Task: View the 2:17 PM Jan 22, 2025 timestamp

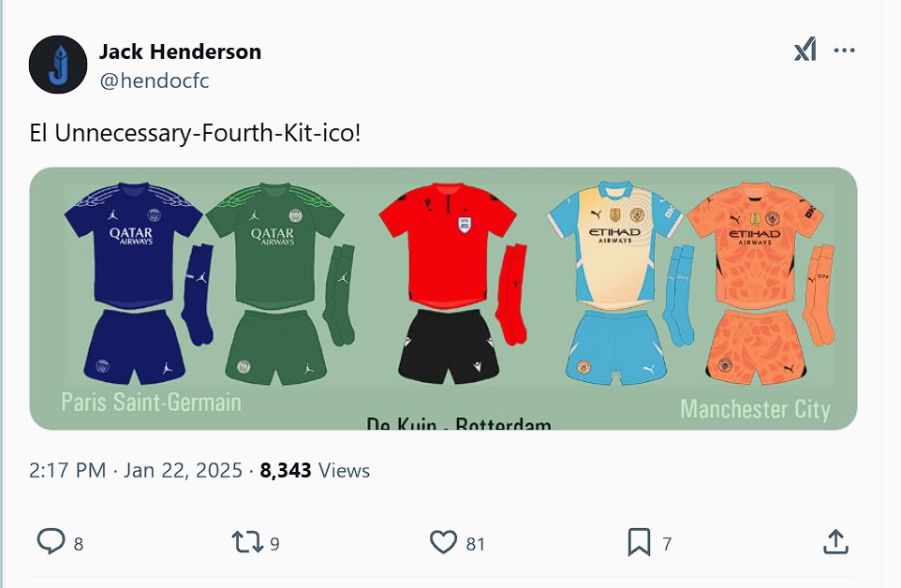Action: click(x=136, y=470)
